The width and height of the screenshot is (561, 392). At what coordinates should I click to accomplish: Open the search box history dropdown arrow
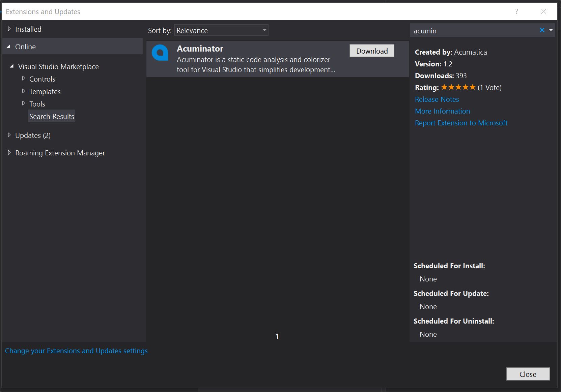pos(550,30)
